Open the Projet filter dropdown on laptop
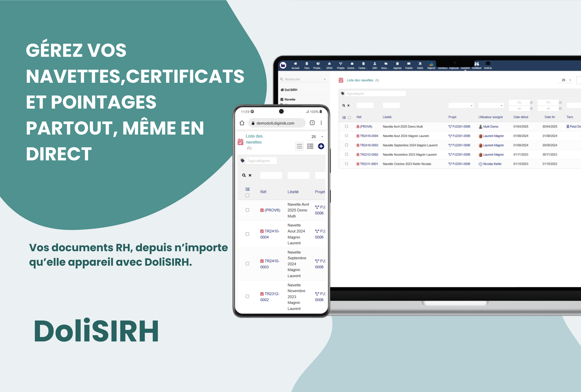 [x=461, y=106]
